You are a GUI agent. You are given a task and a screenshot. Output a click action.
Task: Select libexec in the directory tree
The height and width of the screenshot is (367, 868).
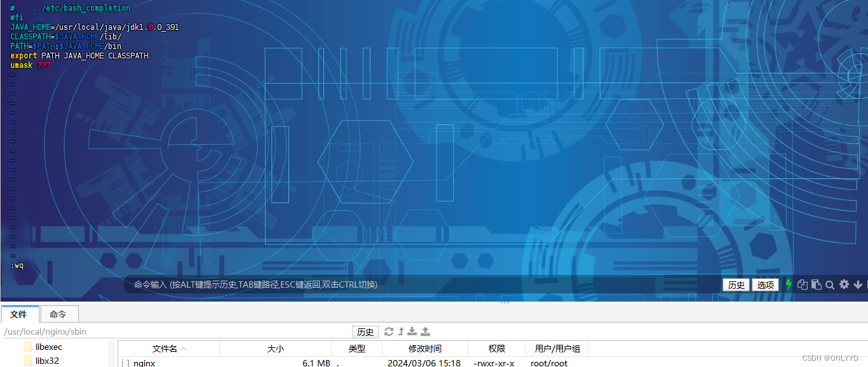pyautogui.click(x=49, y=347)
